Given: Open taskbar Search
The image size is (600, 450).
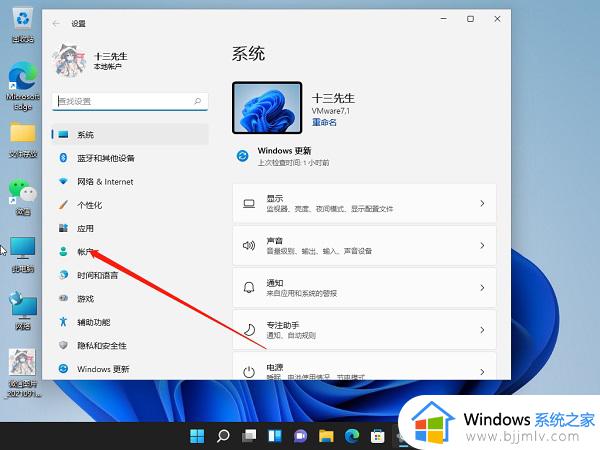Looking at the screenshot, I should click(x=223, y=436).
